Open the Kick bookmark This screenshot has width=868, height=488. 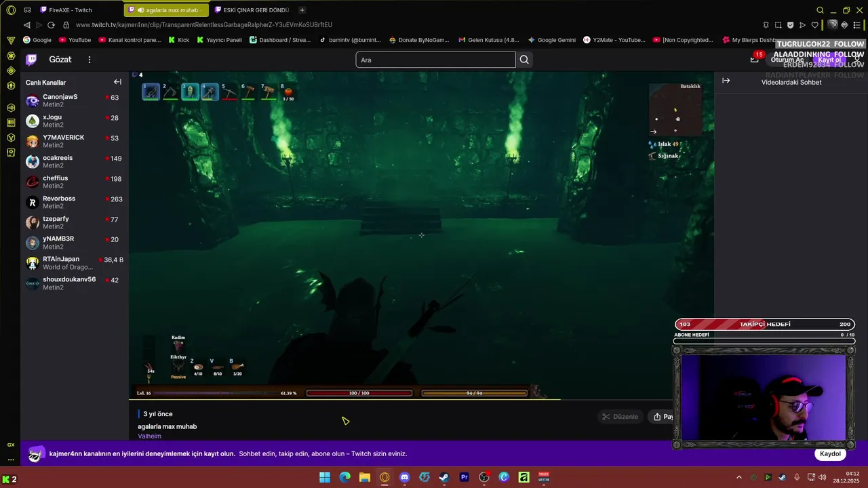click(x=178, y=40)
